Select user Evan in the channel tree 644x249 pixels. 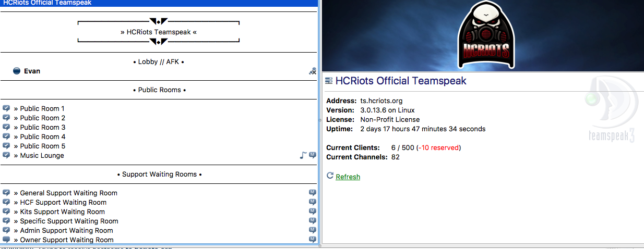pyautogui.click(x=159, y=71)
